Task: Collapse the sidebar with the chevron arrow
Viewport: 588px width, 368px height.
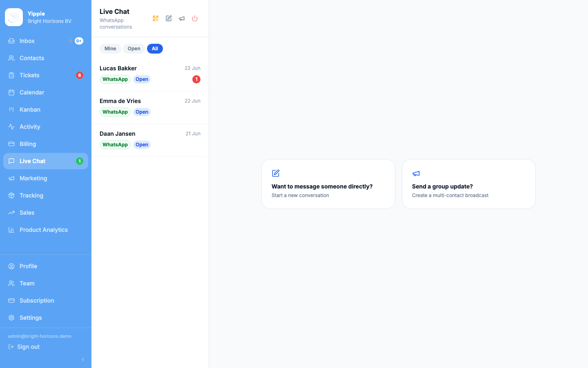Action: point(83,359)
